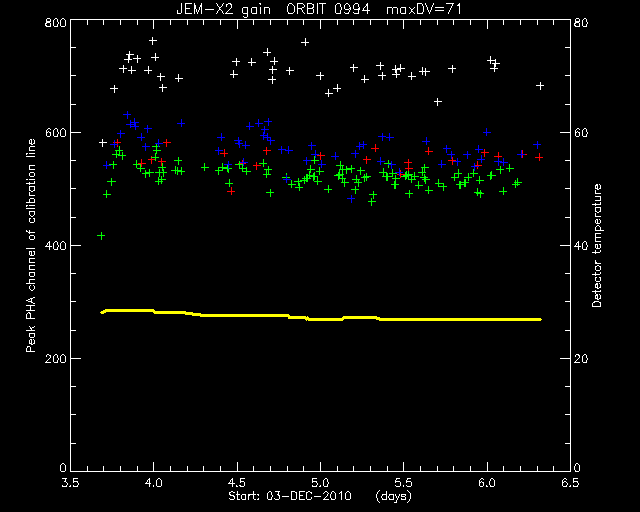Click the 20 tick label on right axis
The height and width of the screenshot is (512, 640).
pyautogui.click(x=581, y=358)
